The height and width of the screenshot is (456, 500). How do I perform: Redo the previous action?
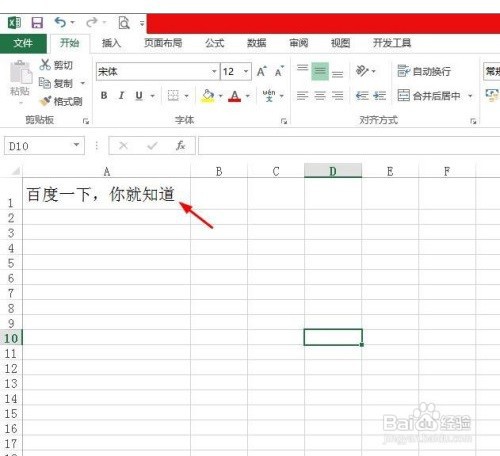[x=91, y=23]
